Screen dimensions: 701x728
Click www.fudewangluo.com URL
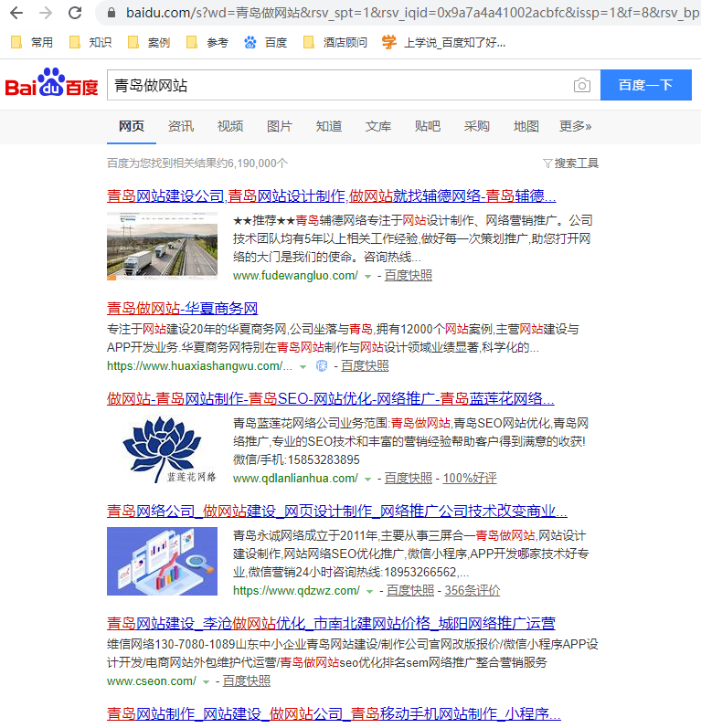295,276
